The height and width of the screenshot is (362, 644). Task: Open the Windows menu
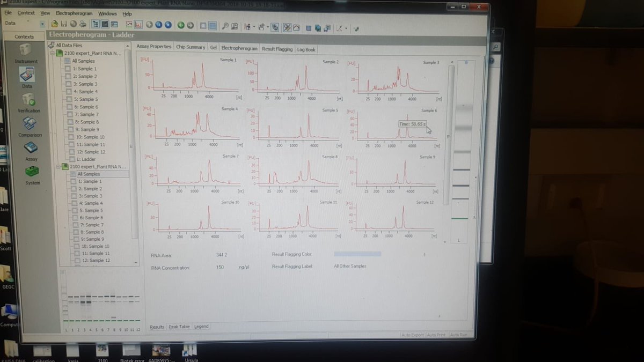pyautogui.click(x=108, y=13)
